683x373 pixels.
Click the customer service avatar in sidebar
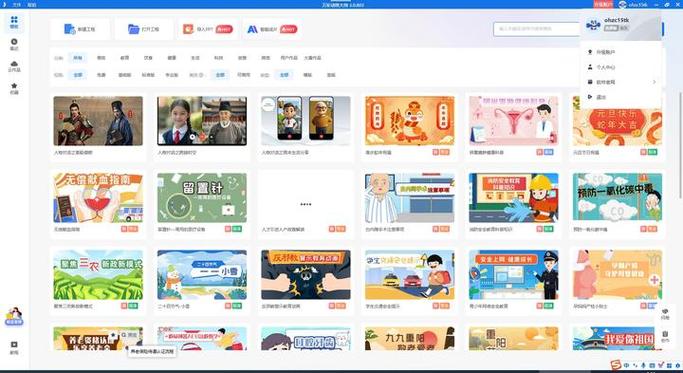[x=14, y=316]
